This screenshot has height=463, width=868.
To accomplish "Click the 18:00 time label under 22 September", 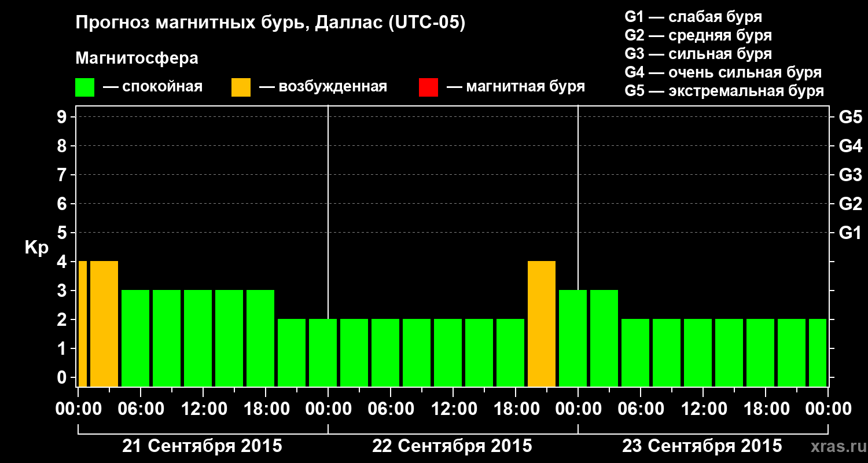I will [x=516, y=409].
